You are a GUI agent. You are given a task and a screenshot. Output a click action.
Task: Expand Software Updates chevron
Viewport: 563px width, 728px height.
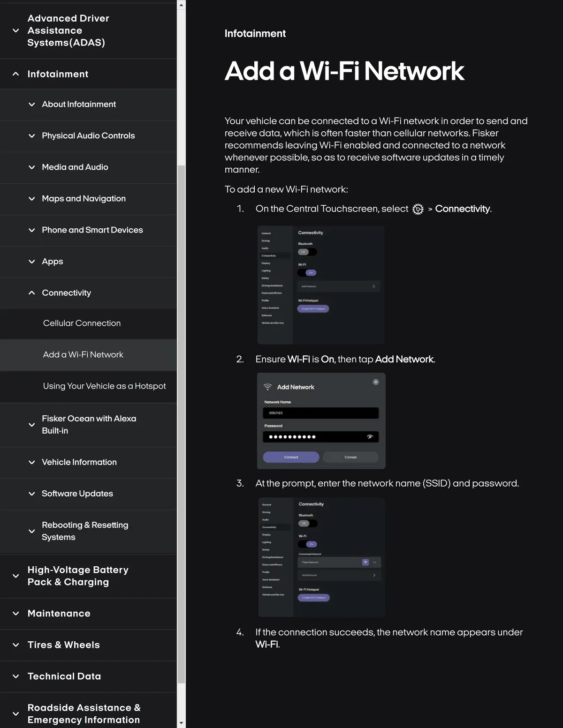(32, 494)
